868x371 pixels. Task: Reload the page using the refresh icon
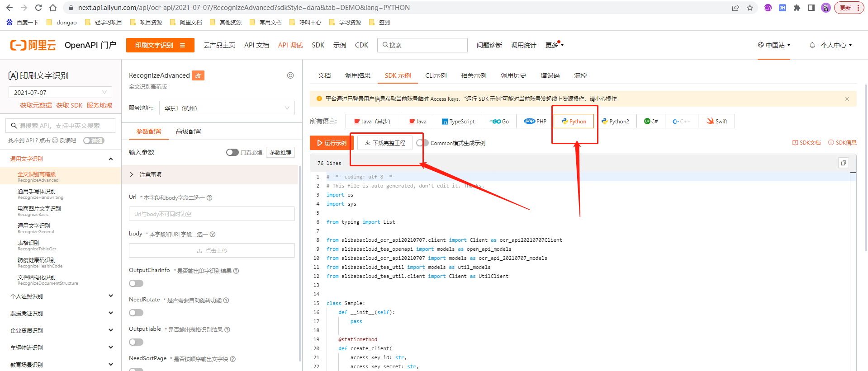click(x=38, y=8)
